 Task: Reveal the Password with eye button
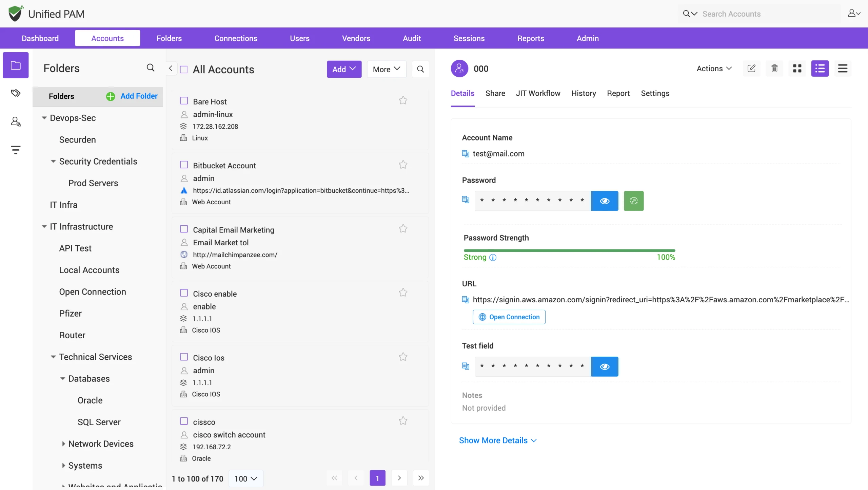pos(605,201)
